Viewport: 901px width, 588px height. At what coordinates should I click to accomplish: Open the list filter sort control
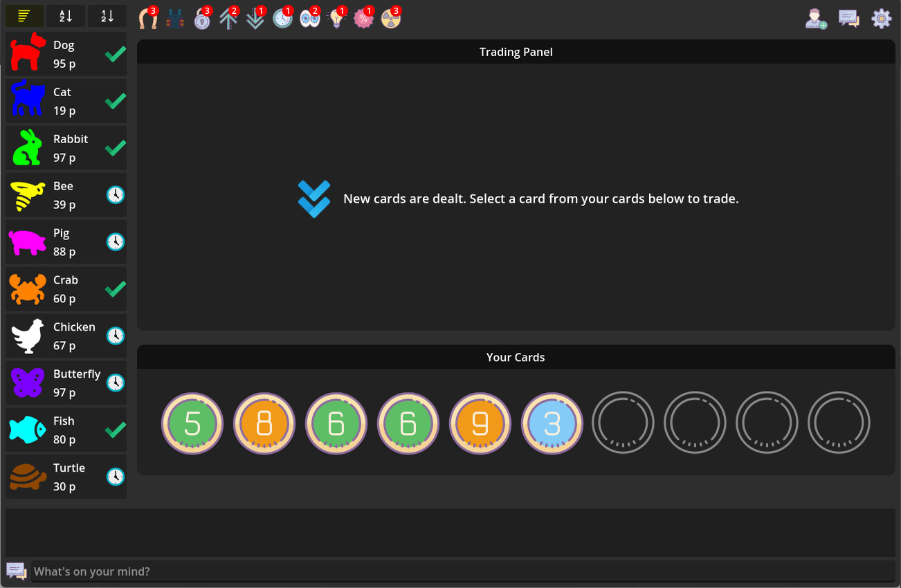point(24,15)
